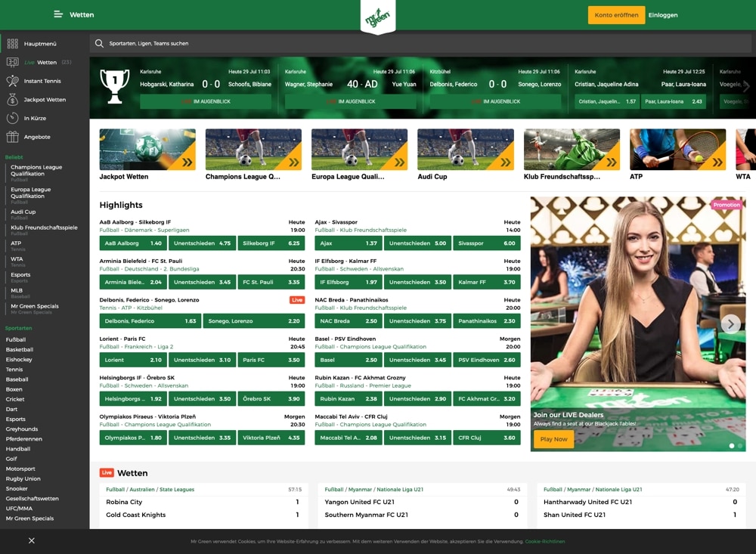The image size is (756, 554).
Task: Focus the Sportarten, Ligen, Teams search field
Action: coord(420,43)
